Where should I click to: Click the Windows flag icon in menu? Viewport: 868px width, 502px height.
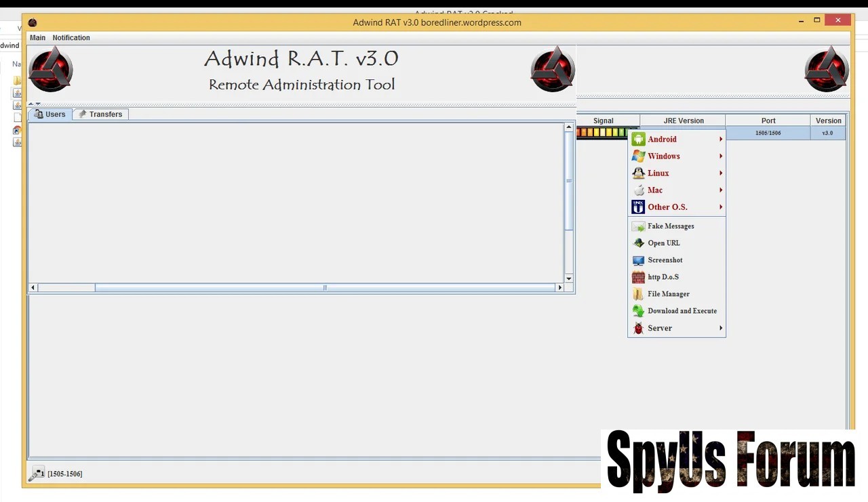[638, 156]
